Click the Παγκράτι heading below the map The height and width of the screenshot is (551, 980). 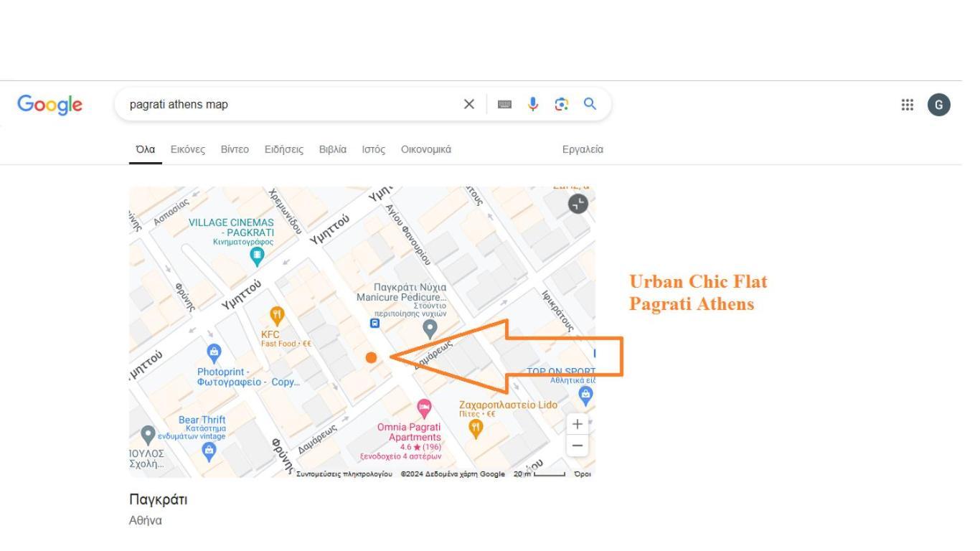point(158,499)
